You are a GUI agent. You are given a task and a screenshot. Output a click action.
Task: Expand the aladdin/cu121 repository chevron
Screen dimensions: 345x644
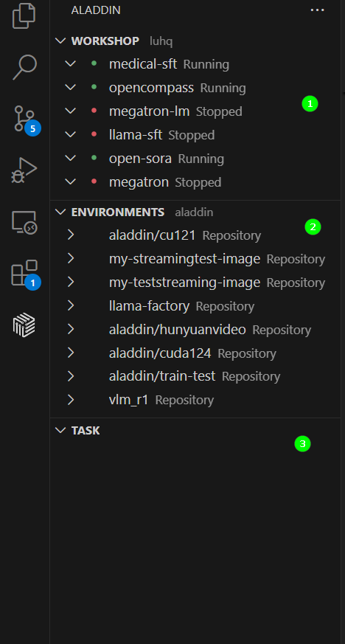coord(71,235)
